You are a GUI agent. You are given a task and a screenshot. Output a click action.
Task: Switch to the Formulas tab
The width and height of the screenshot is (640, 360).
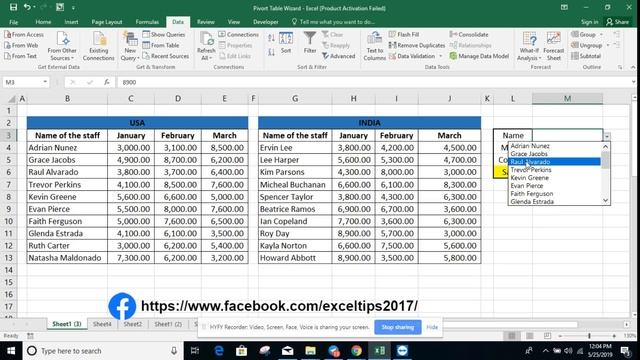[x=147, y=22]
